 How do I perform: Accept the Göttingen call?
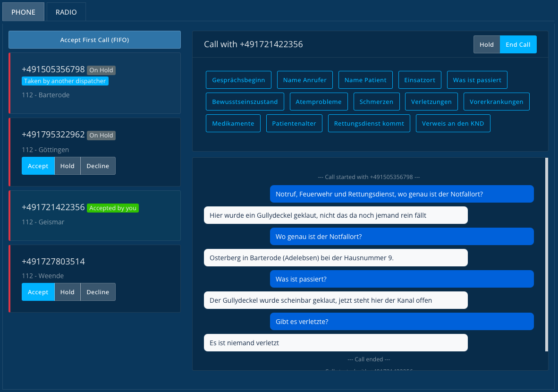click(x=38, y=166)
